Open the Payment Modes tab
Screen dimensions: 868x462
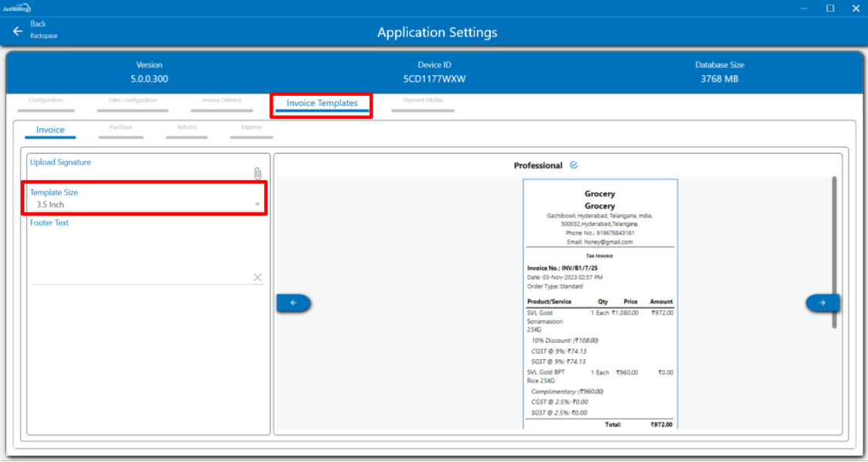[423, 101]
